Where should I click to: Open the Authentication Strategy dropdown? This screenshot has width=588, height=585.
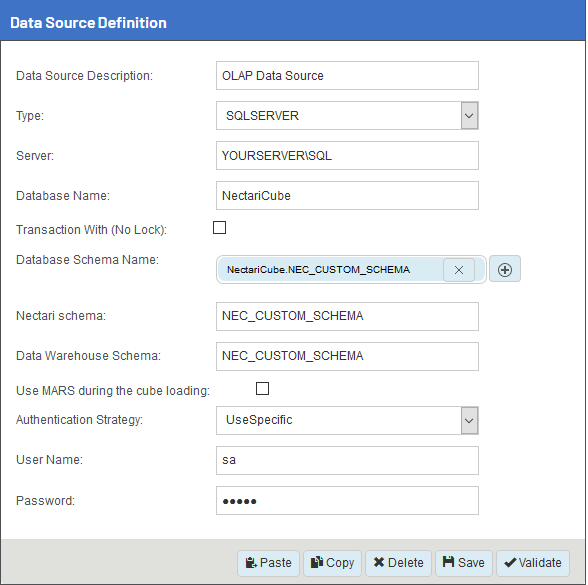pos(347,420)
